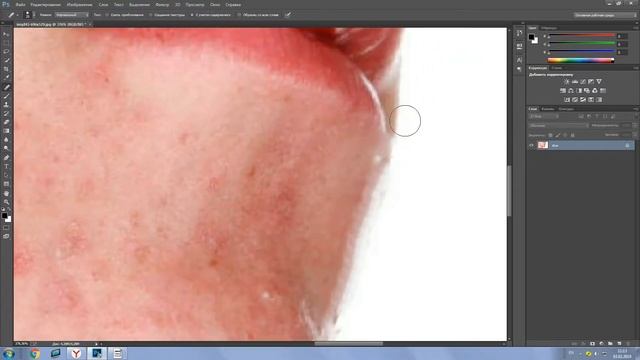Select the Lasso tool

point(6,52)
